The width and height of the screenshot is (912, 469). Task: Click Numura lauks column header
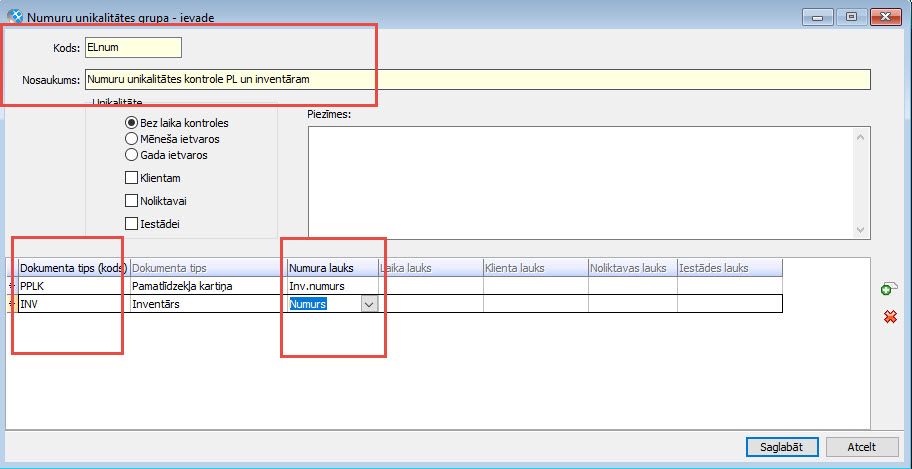coord(333,268)
